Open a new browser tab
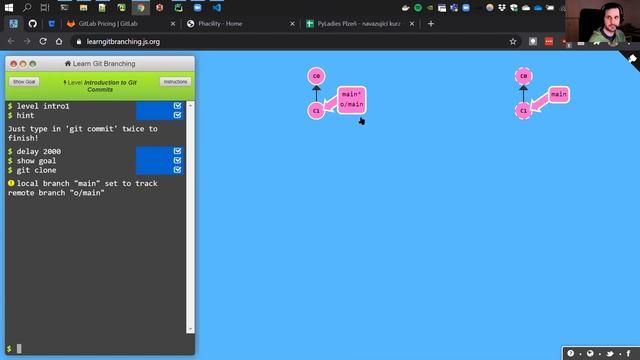 [x=431, y=24]
